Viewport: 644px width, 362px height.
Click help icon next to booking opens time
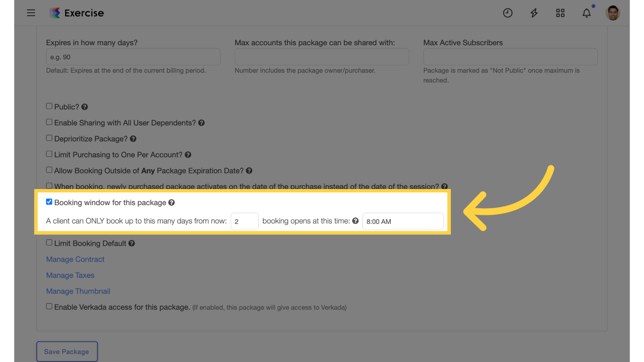355,221
